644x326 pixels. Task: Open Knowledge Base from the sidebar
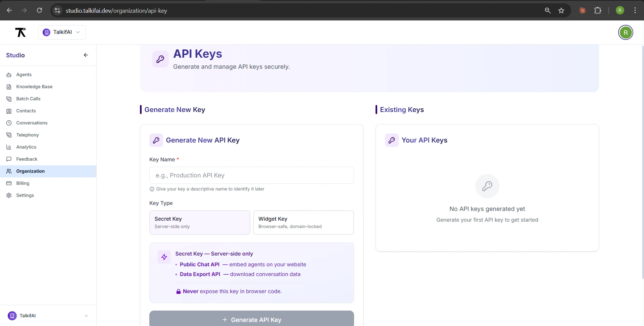tap(34, 87)
